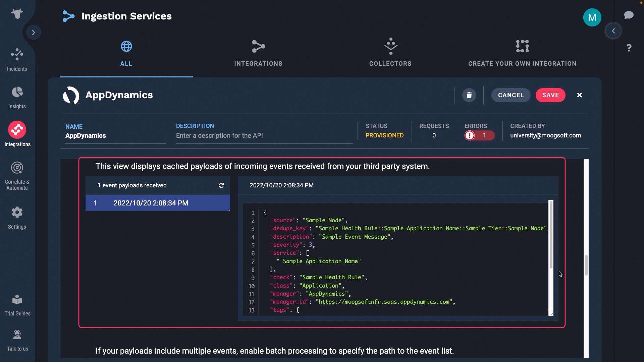644x362 pixels.
Task: Switch to the COLLECTORS tab
Action: [x=390, y=54]
